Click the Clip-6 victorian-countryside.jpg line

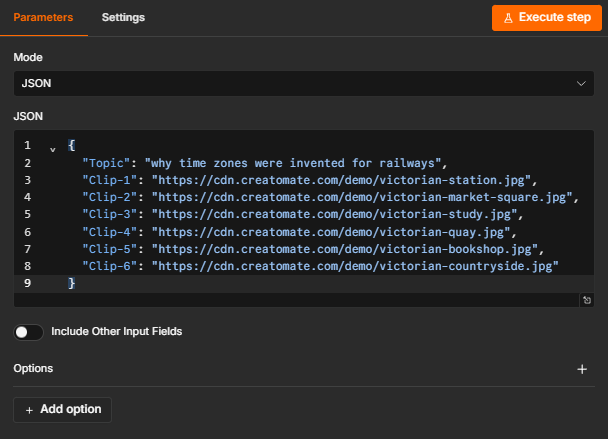[x=320, y=266]
